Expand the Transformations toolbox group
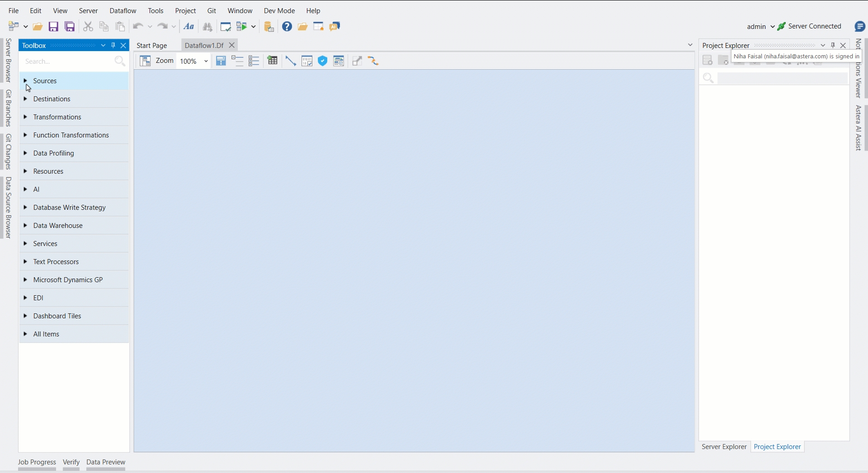This screenshot has height=473, width=868. [25, 117]
